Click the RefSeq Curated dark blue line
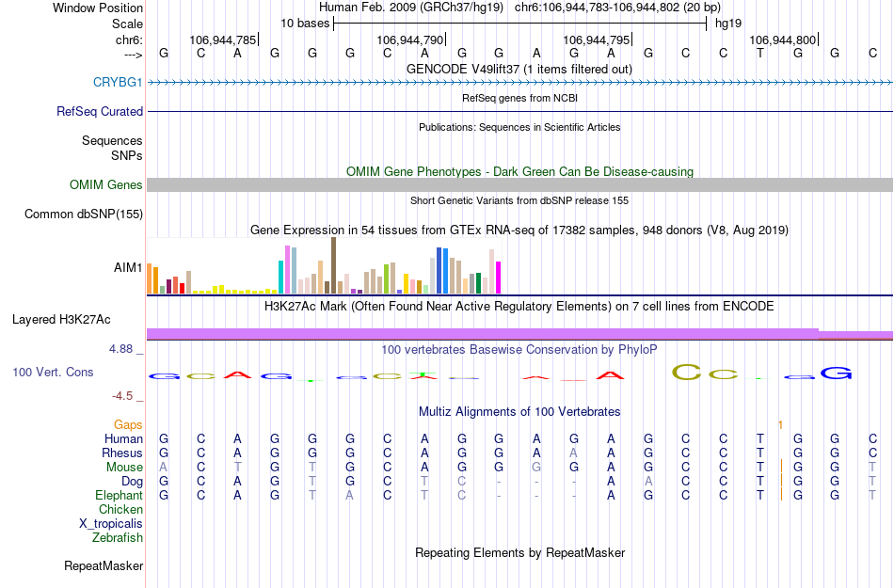 (x=519, y=111)
